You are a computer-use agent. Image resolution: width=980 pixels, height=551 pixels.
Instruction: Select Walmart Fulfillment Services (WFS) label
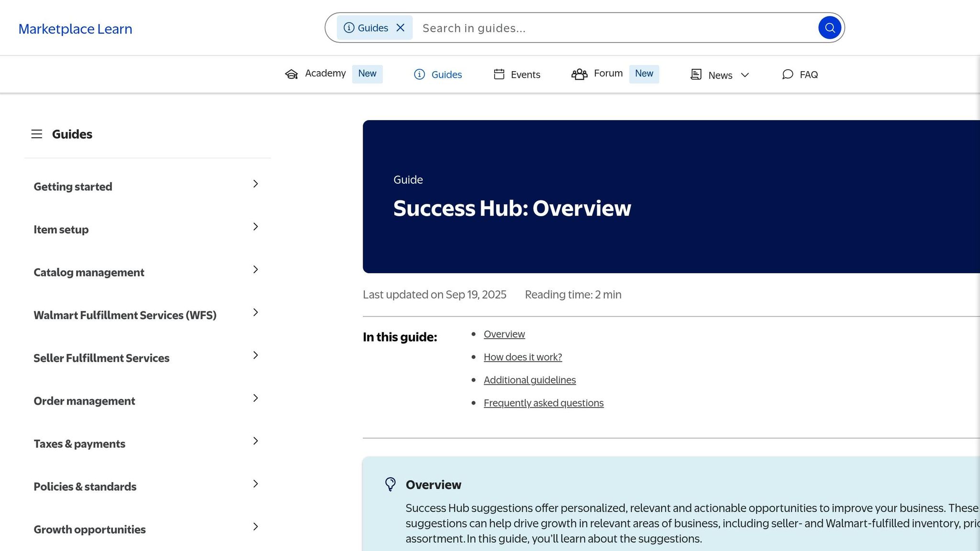pyautogui.click(x=125, y=315)
